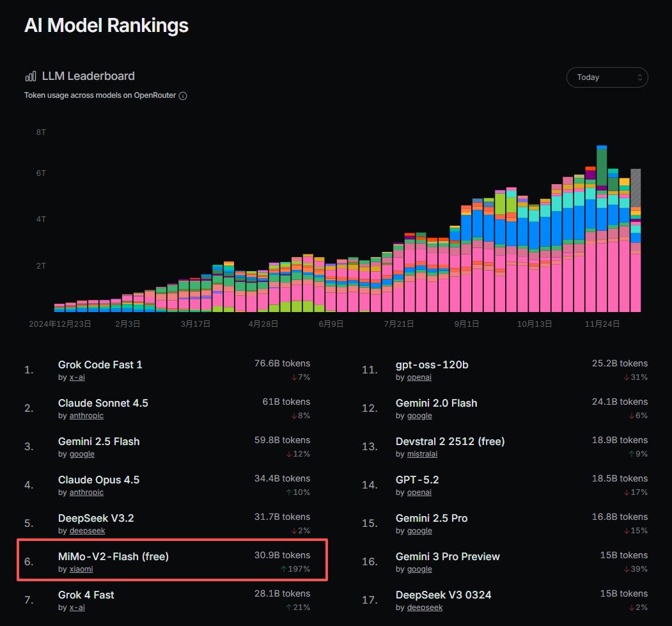Click mistralai link under Devstral 2 2512
The width and height of the screenshot is (672, 626).
422,454
